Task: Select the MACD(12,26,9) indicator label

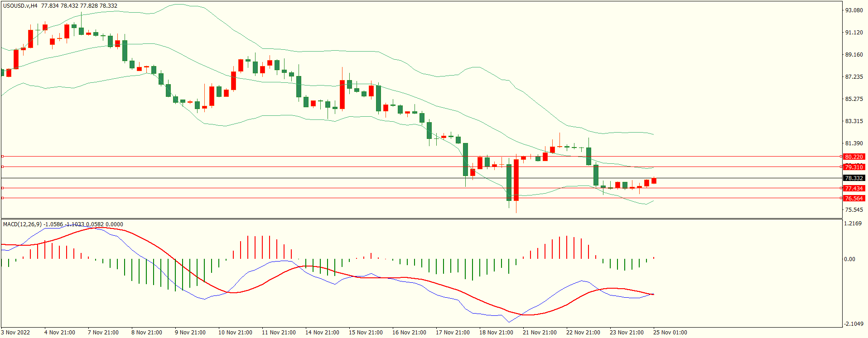Action: (22, 224)
